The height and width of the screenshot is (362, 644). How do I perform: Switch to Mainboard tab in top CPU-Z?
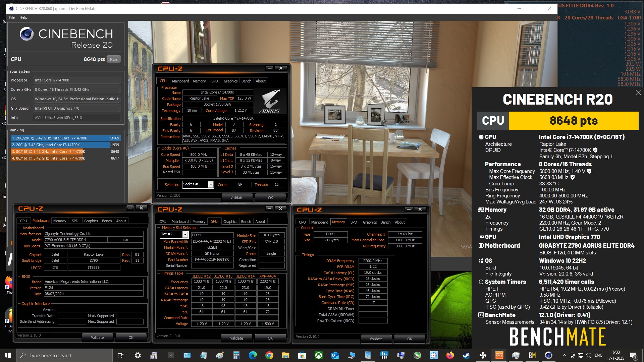180,81
